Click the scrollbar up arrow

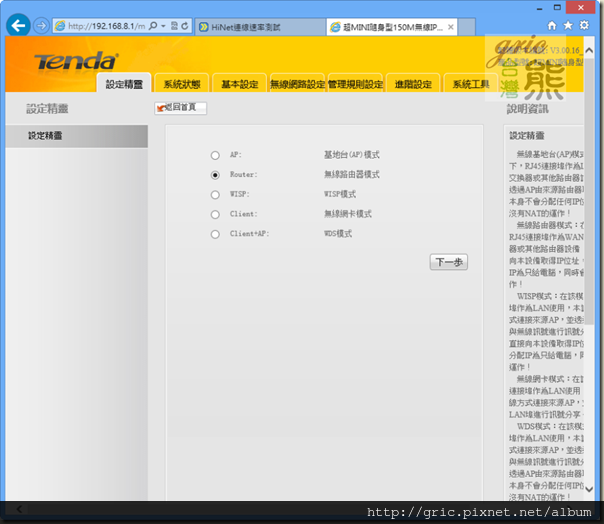589,50
